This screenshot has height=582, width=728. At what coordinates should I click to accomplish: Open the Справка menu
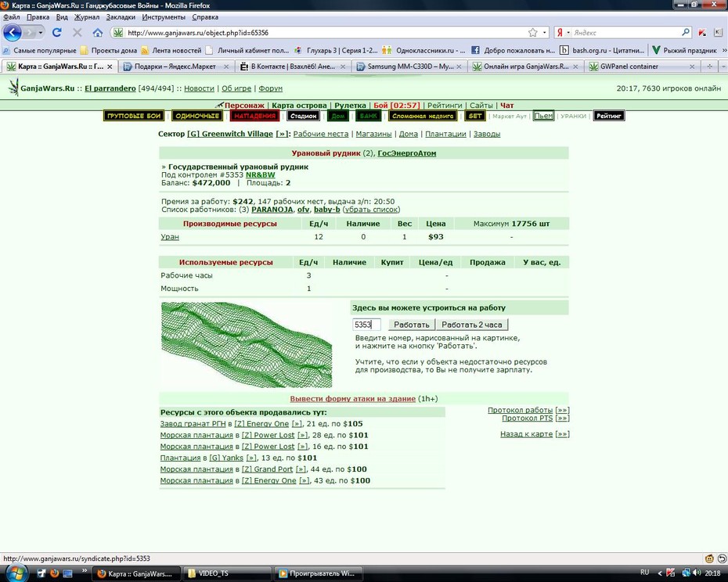click(205, 17)
